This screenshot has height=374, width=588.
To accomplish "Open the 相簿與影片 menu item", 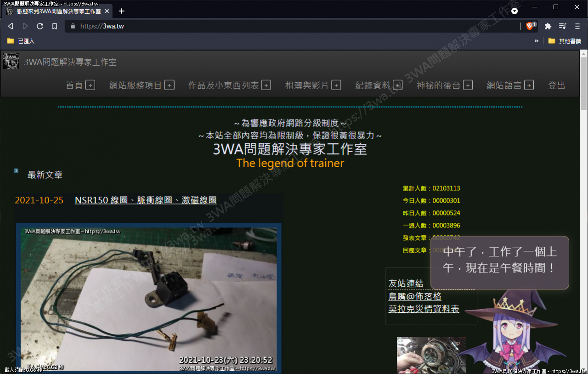I will (x=306, y=85).
